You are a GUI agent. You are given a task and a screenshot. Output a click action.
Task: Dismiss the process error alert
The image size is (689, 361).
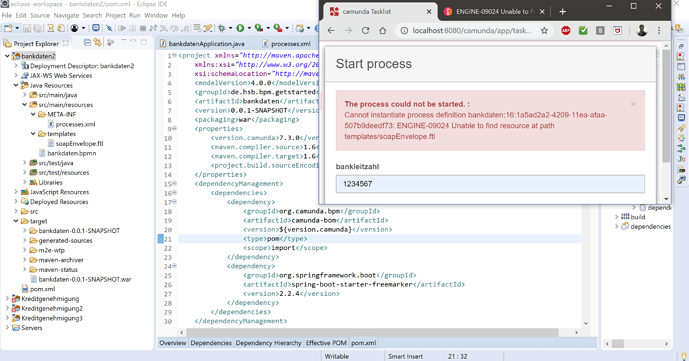[633, 104]
